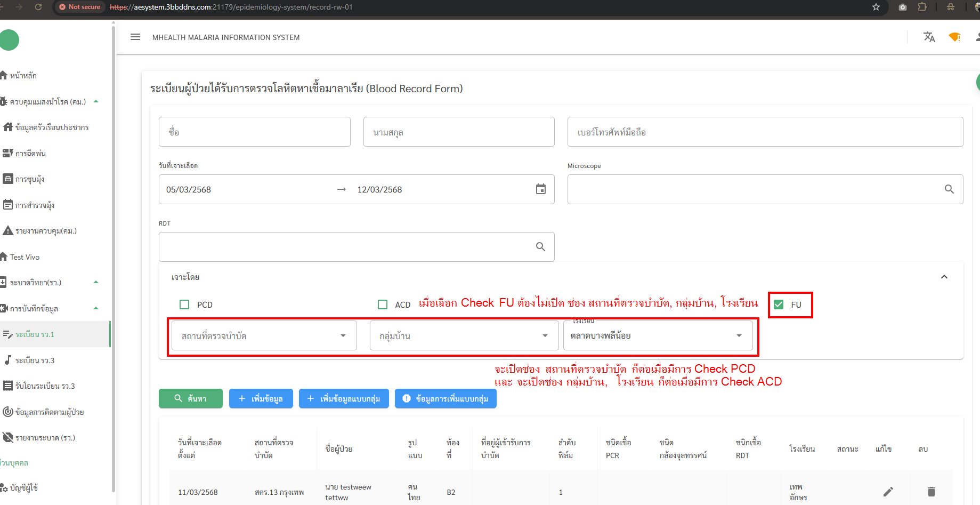Click the sidebar vertical scrollbar
Screen dimensions: 980x505
[x=114, y=256]
